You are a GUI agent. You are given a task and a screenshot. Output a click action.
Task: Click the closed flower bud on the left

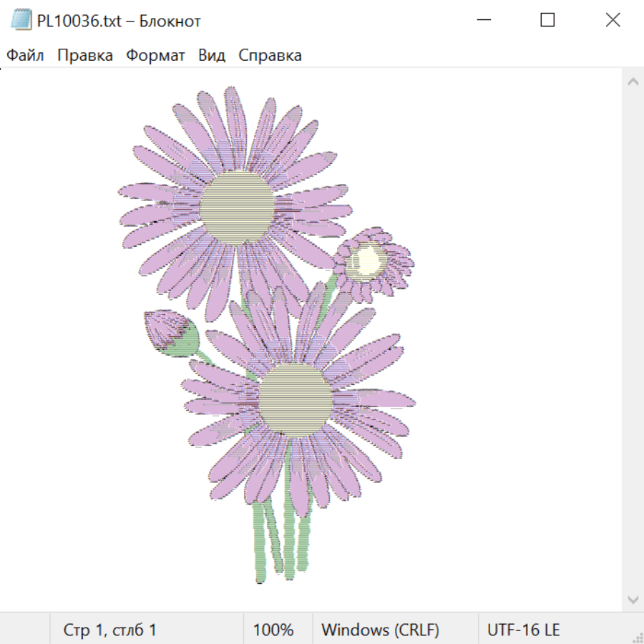169,331
